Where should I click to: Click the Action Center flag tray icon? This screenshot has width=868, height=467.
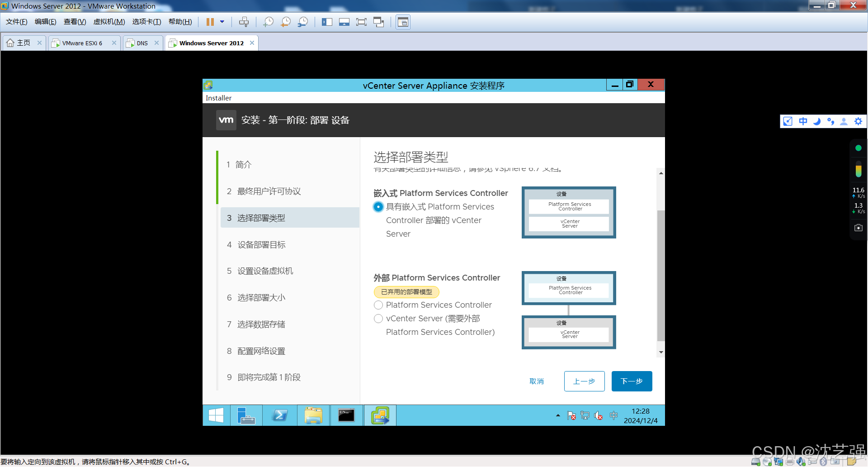571,415
